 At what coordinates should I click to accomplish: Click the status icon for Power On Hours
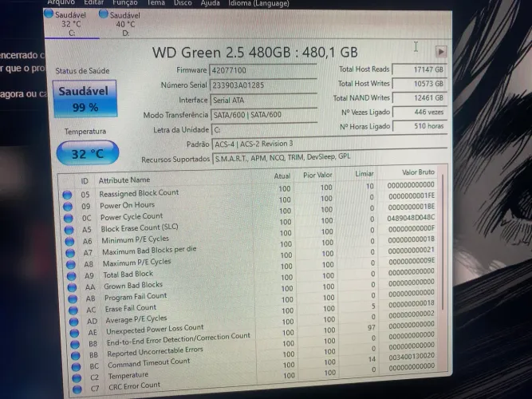pyautogui.click(x=68, y=207)
